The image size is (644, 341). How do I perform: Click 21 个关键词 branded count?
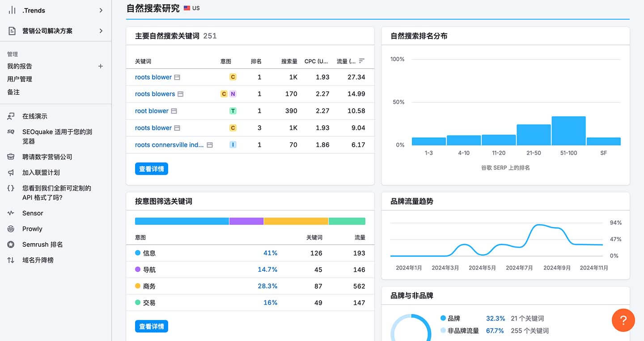[527, 319]
